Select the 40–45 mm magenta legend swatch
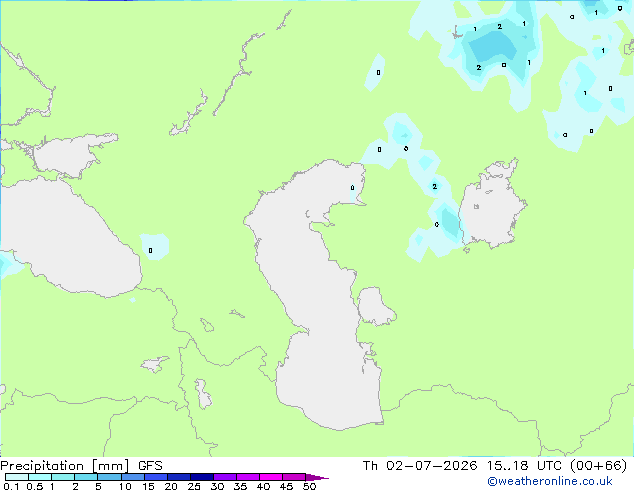 click(x=271, y=477)
